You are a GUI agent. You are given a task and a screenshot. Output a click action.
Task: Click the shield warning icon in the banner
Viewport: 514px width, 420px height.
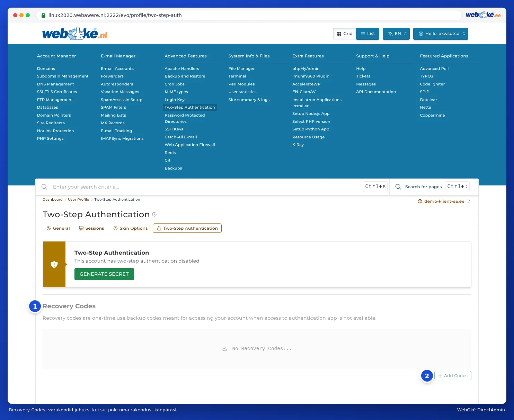tap(54, 264)
